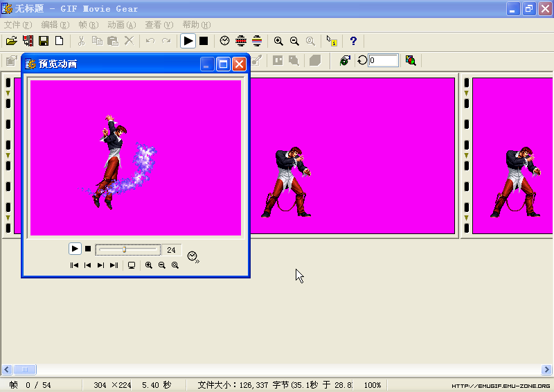This screenshot has height=392, width=554.
Task: Save the animation with the floppy icon
Action: click(x=44, y=41)
